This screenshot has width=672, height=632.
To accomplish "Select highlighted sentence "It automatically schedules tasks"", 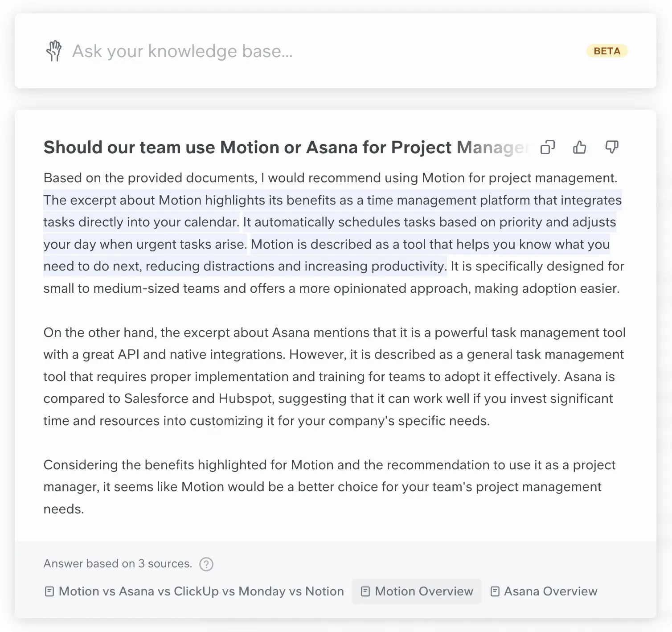I will point(429,222).
